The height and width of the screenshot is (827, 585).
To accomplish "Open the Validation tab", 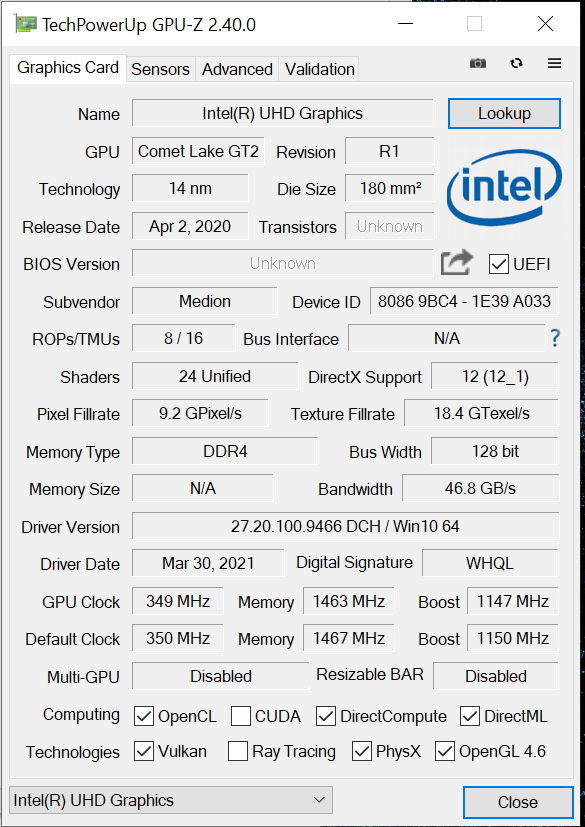I will [x=320, y=69].
